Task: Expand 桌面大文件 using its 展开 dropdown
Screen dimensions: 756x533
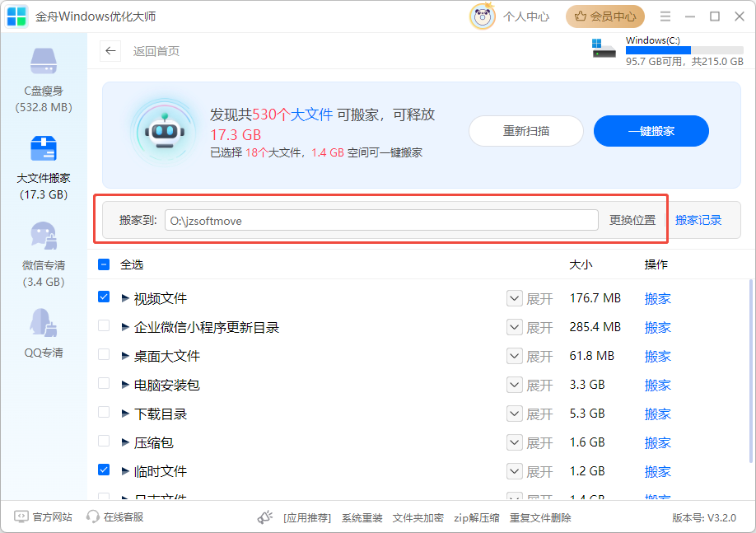Action: (x=515, y=357)
